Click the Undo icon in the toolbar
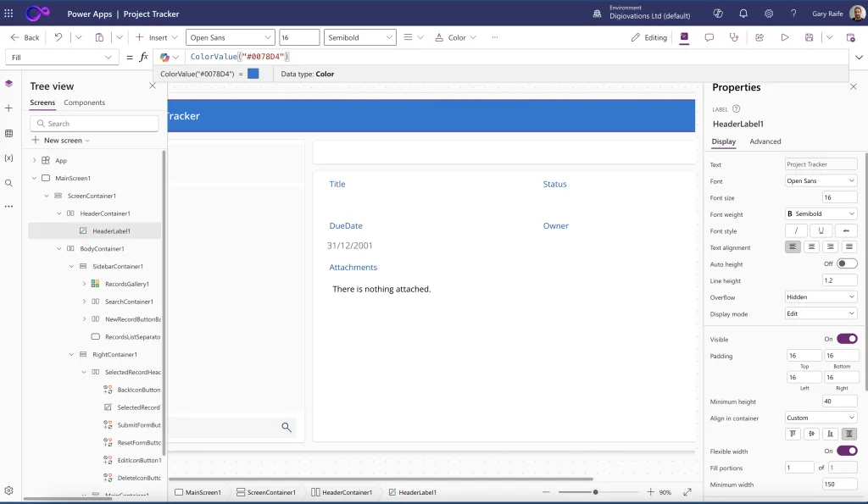This screenshot has width=868, height=504. tap(58, 37)
